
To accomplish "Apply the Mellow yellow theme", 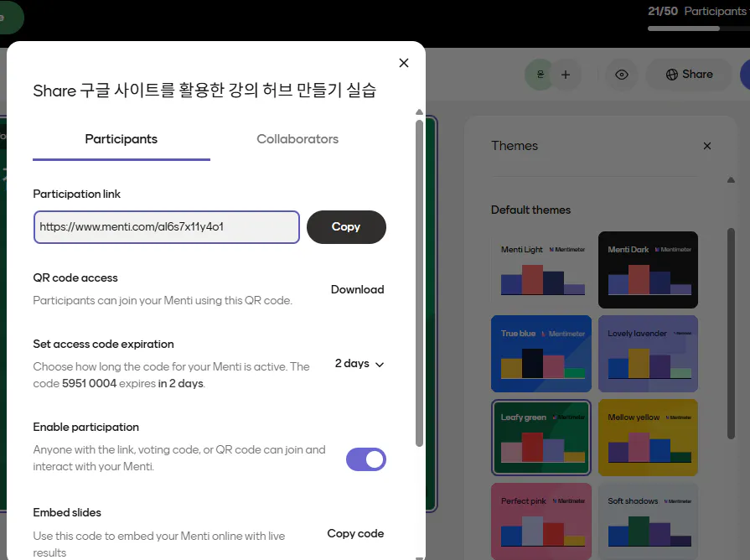I will click(648, 438).
